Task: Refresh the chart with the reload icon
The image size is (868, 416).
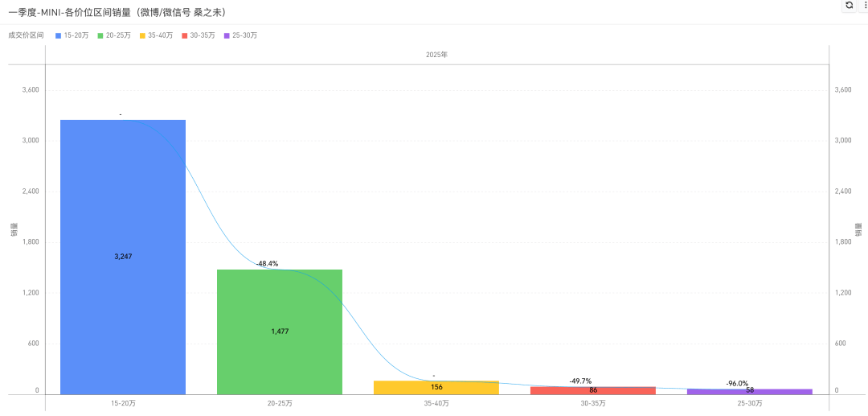Action: coord(850,5)
